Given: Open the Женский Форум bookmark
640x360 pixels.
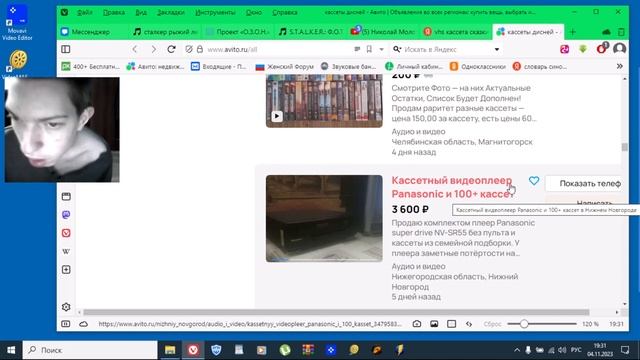Looking at the screenshot, I should (x=284, y=67).
